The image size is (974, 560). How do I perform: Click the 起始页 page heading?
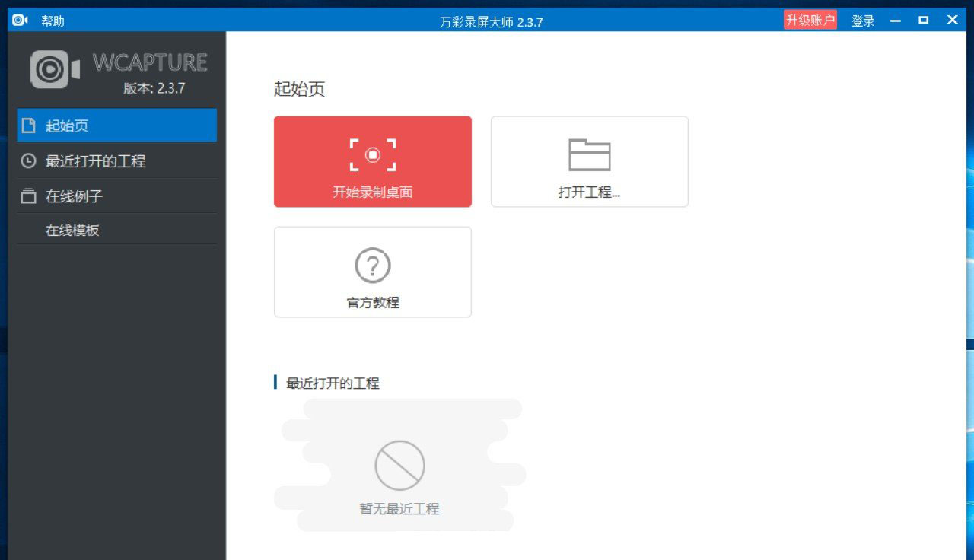click(x=300, y=89)
